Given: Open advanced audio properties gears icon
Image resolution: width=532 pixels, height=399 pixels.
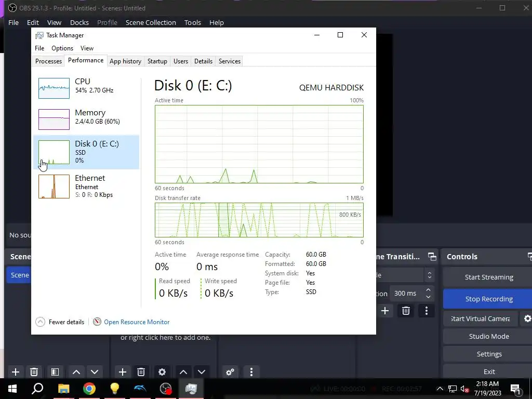Looking at the screenshot, I should click(230, 372).
